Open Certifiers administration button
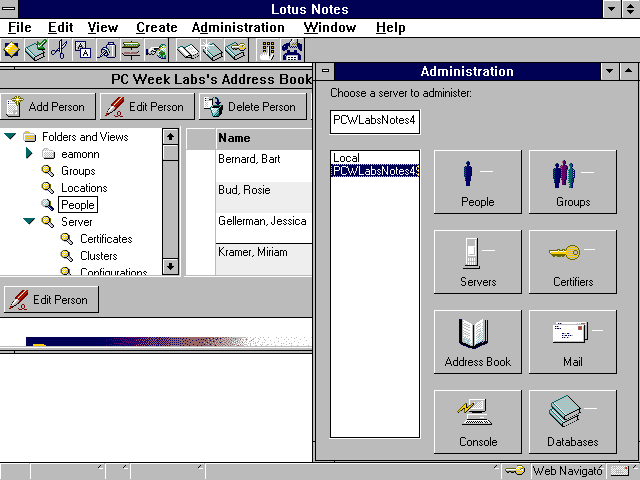Viewport: 640px width, 480px height. [573, 262]
